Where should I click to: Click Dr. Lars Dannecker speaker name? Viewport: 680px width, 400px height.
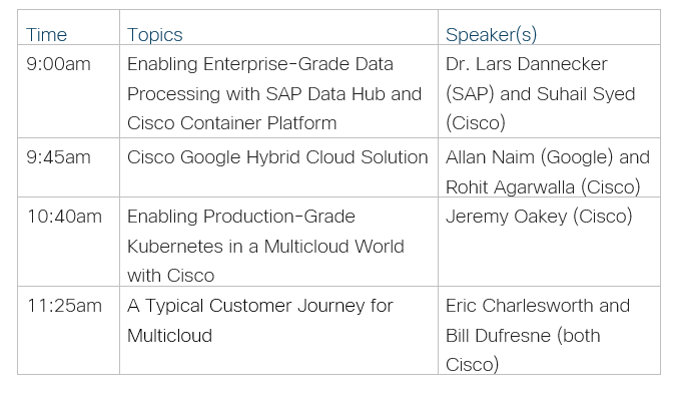click(x=526, y=64)
